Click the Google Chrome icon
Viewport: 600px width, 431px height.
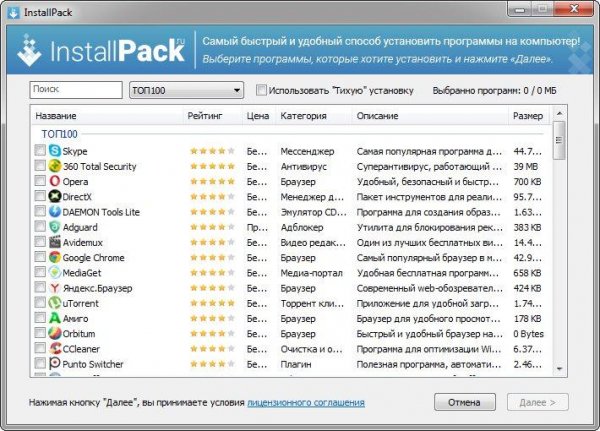55,257
